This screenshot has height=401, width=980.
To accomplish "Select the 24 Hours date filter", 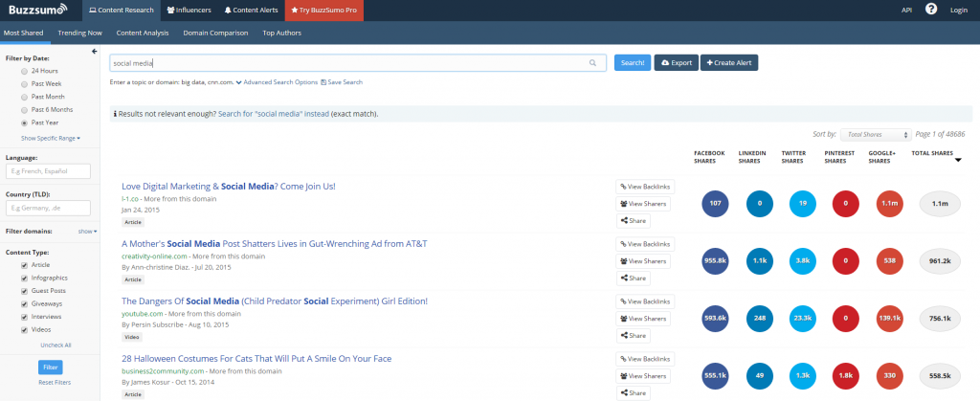I will pyautogui.click(x=24, y=71).
